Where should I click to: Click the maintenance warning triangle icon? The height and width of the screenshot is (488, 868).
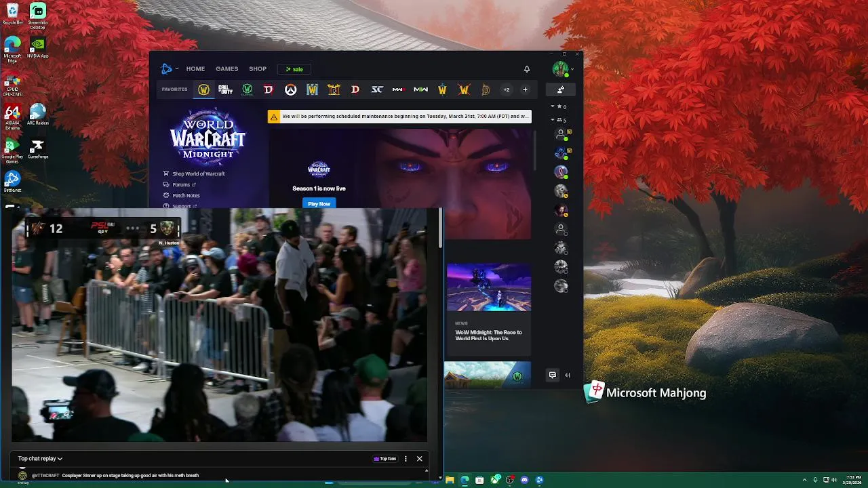[x=273, y=117]
